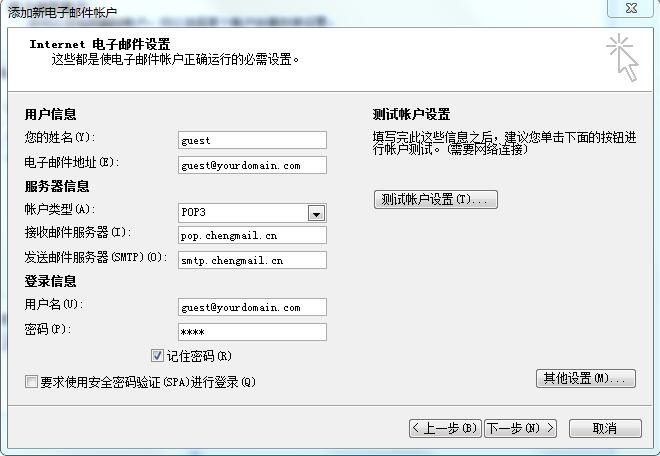
Task: Click the 您的姓名 field containing guest
Action: click(x=252, y=141)
